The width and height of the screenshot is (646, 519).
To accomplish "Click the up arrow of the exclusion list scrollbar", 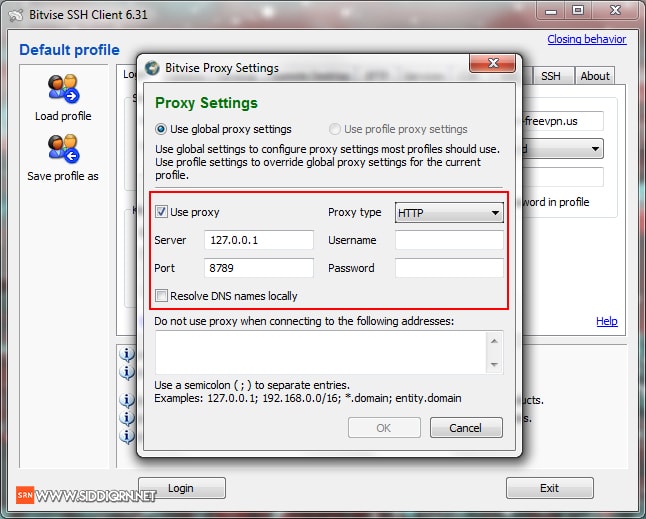I will (494, 341).
